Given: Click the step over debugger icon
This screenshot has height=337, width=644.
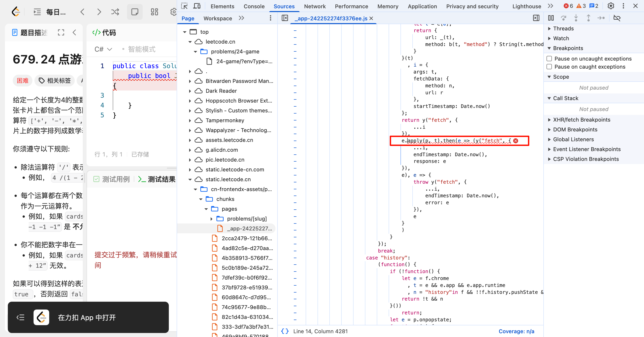Looking at the screenshot, I should (x=563, y=18).
